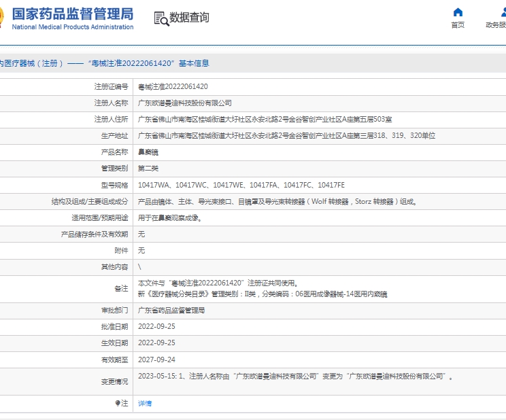Click the 首页 text label
This screenshot has width=506, height=420.
click(458, 25)
